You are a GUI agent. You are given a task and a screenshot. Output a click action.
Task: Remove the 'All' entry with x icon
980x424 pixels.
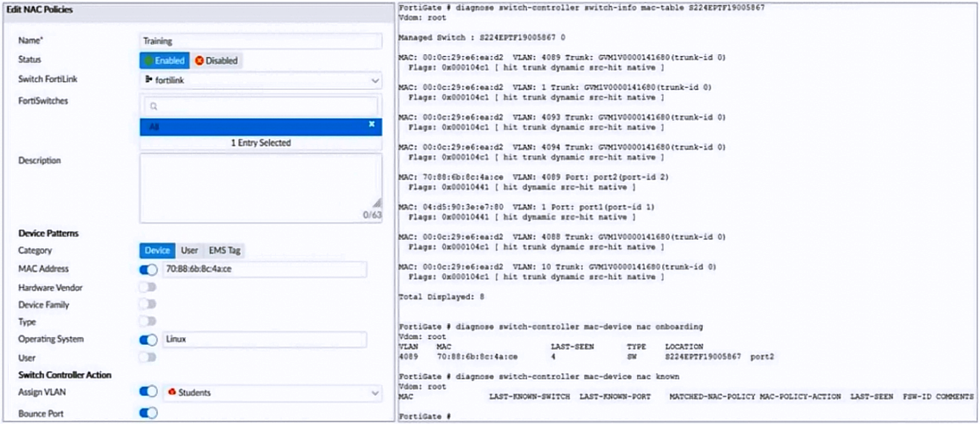(x=372, y=125)
